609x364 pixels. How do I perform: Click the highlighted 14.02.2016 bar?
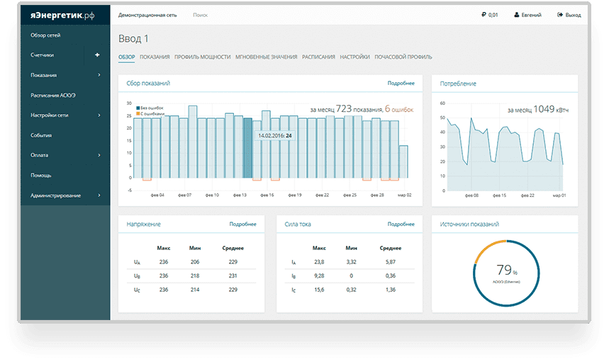point(247,149)
